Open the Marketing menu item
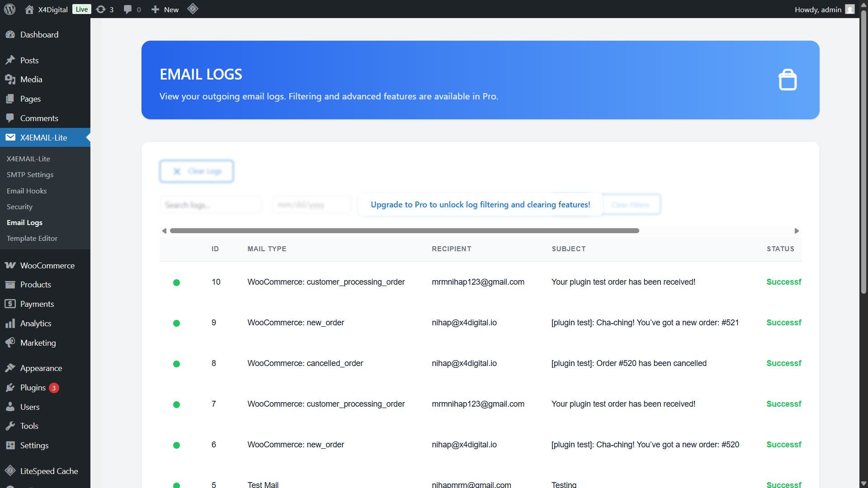Image resolution: width=868 pixels, height=488 pixels. point(38,343)
